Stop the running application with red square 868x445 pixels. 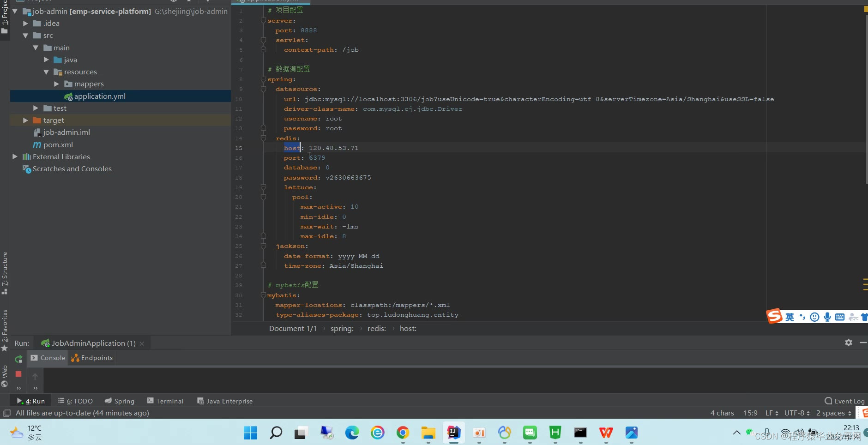point(18,374)
